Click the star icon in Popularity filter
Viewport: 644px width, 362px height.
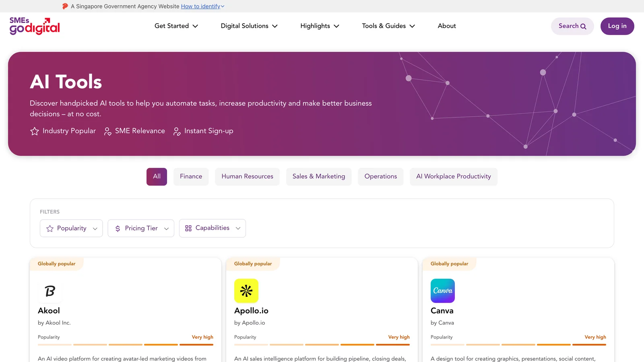pos(50,228)
